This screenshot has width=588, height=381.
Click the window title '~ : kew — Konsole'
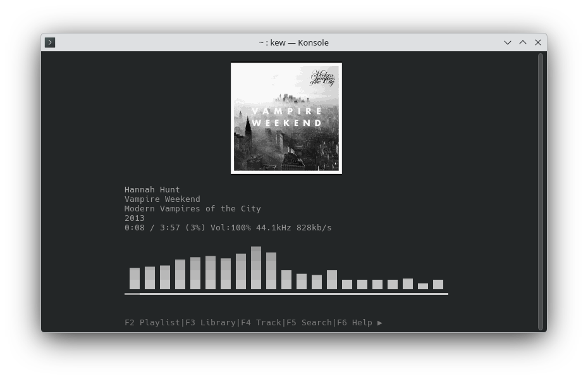[x=293, y=43]
